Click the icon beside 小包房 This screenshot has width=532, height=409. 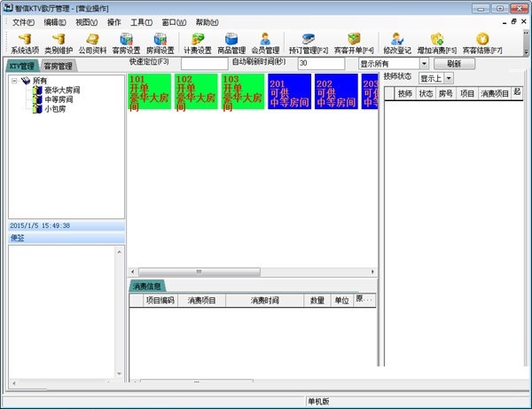pos(37,109)
